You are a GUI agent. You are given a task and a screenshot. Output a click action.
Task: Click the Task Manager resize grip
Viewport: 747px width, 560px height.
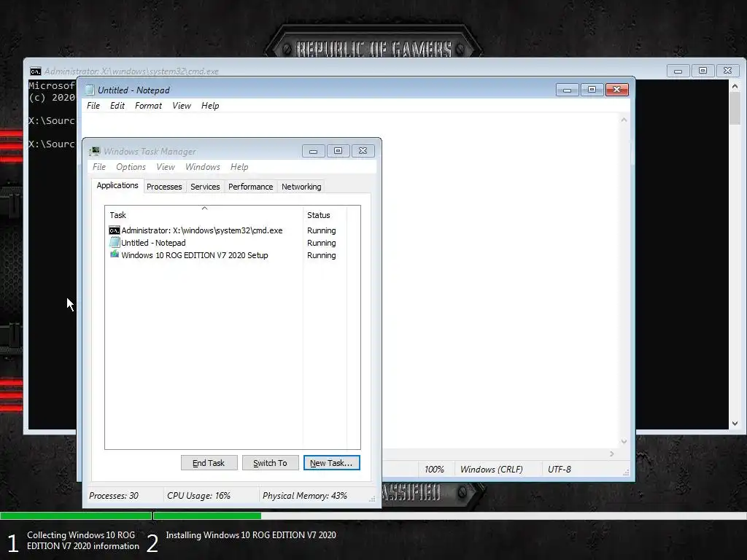pyautogui.click(x=372, y=499)
